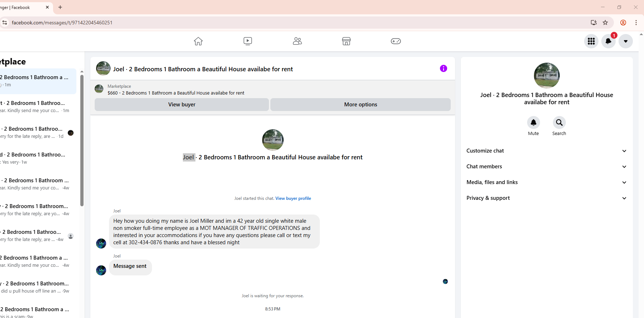Click the chat list scrollbar

coord(82,140)
